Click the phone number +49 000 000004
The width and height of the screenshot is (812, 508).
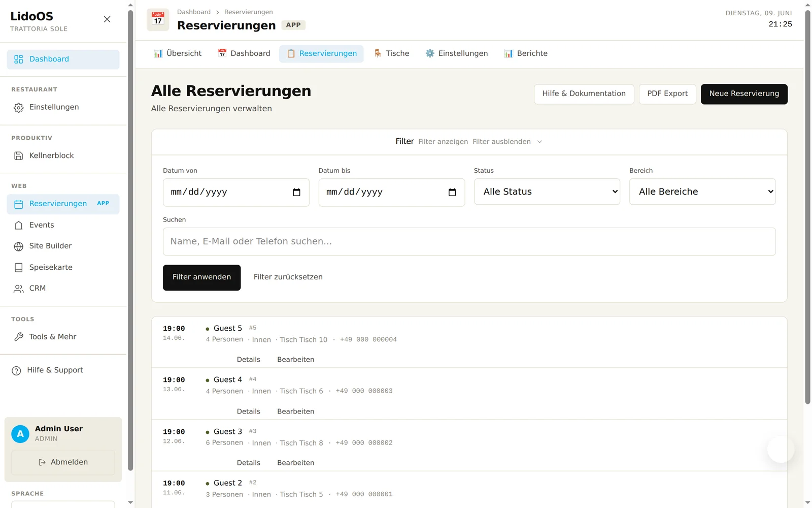click(368, 340)
